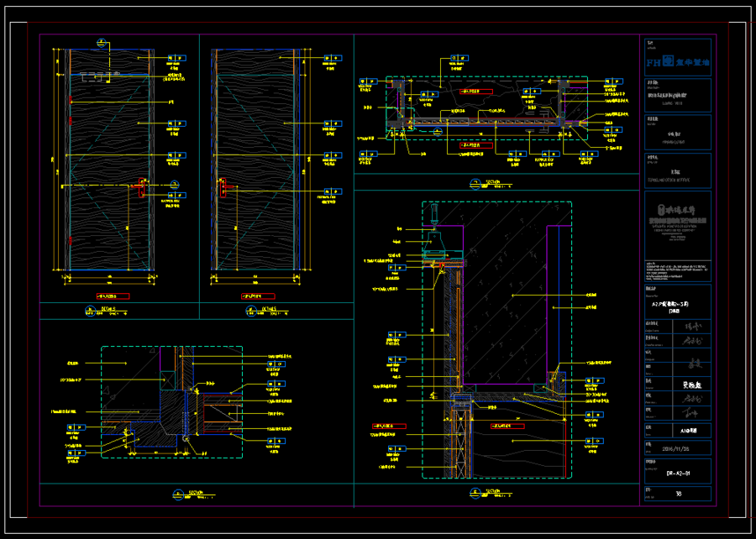Select the blue material tag labeling right door handle
756x539 pixels.
click(333, 191)
